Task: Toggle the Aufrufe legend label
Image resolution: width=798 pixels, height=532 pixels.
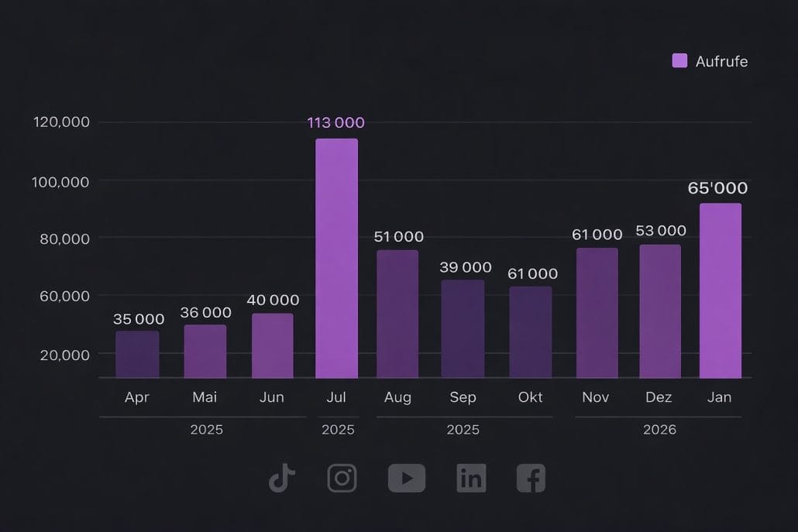Action: (721, 61)
